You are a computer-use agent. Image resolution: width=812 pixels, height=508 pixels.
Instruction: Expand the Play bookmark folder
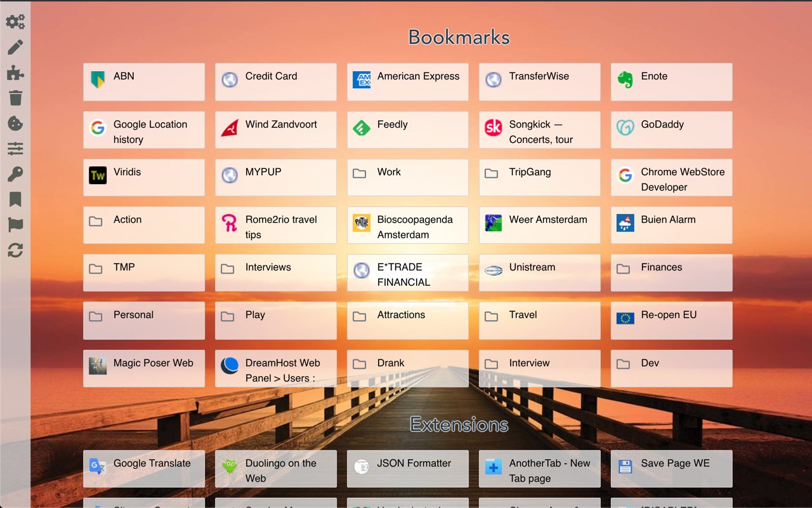click(276, 320)
